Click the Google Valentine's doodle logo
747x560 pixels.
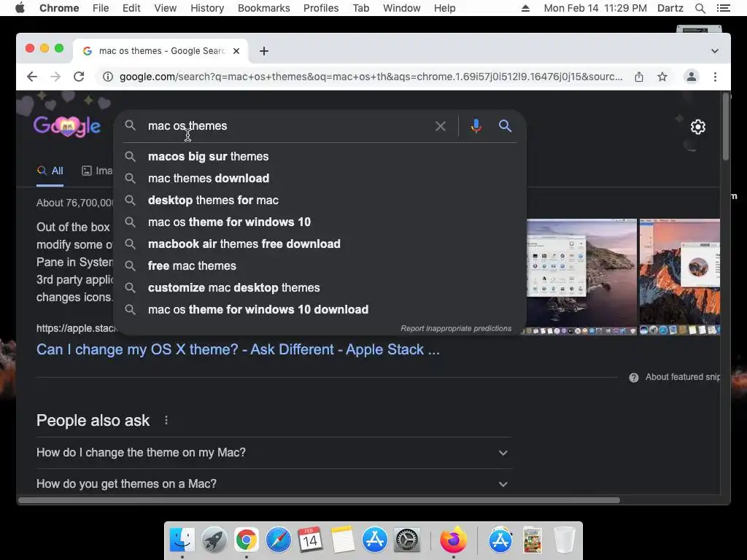coord(66,126)
